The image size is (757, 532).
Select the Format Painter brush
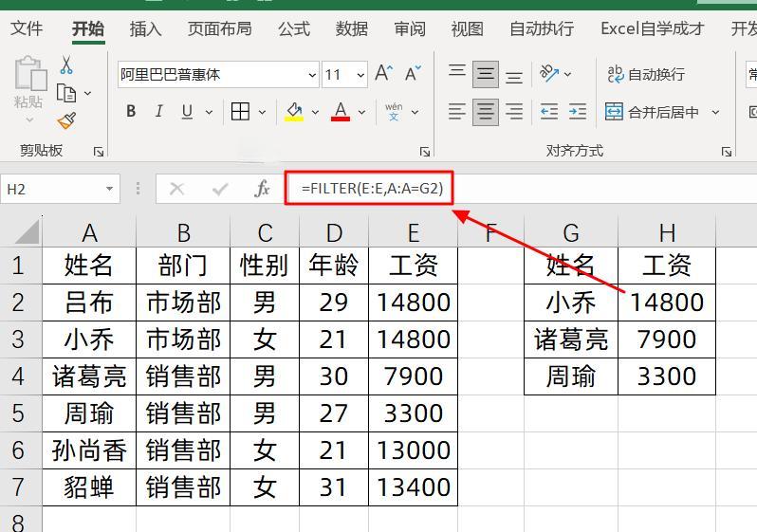66,120
